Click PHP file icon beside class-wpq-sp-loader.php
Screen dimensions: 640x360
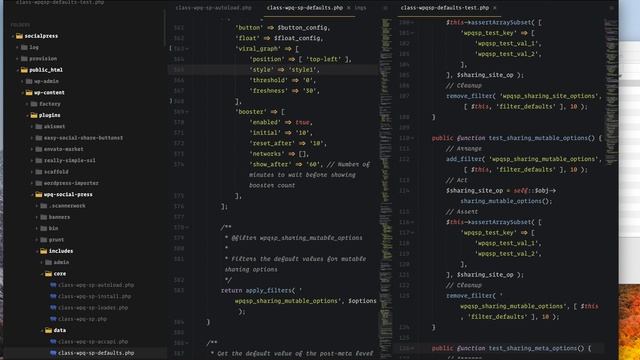53,308
